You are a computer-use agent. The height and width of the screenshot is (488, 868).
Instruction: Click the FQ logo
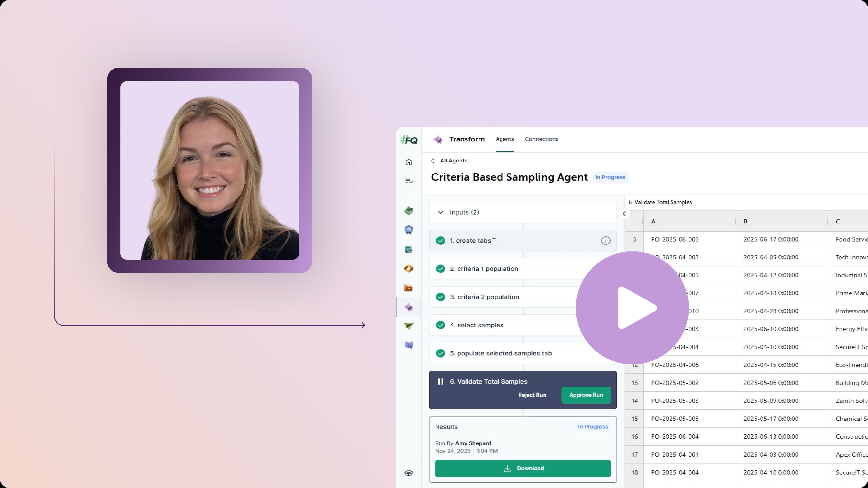409,140
